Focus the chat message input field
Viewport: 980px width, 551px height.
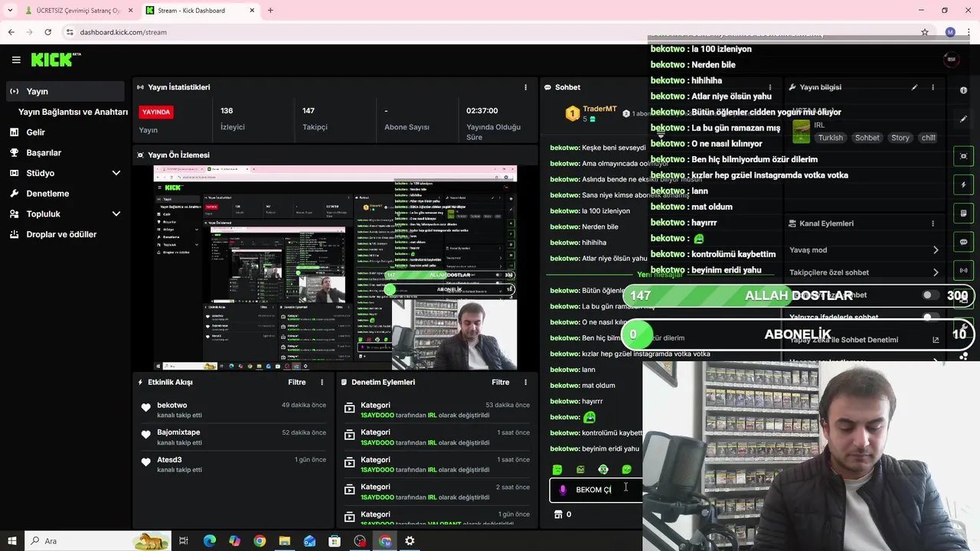597,490
